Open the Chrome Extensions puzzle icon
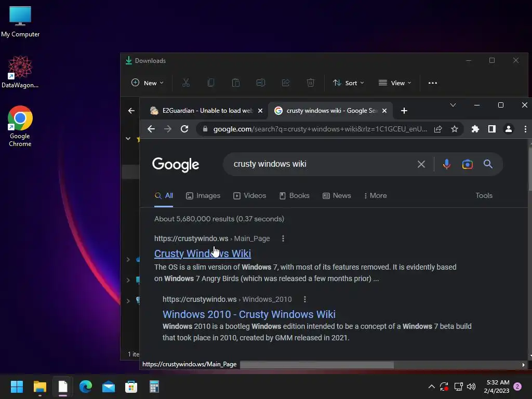 click(x=475, y=129)
